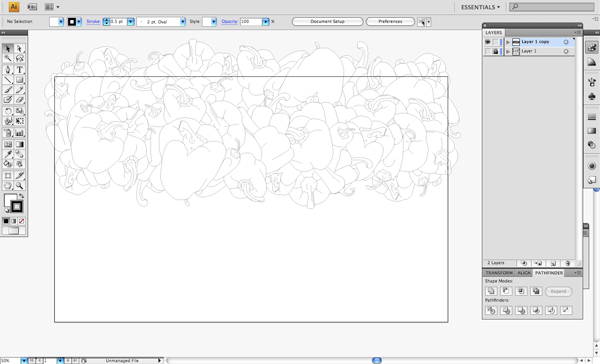Click the Delete Selection trash icon in Layers
600x364 pixels.
(x=568, y=263)
